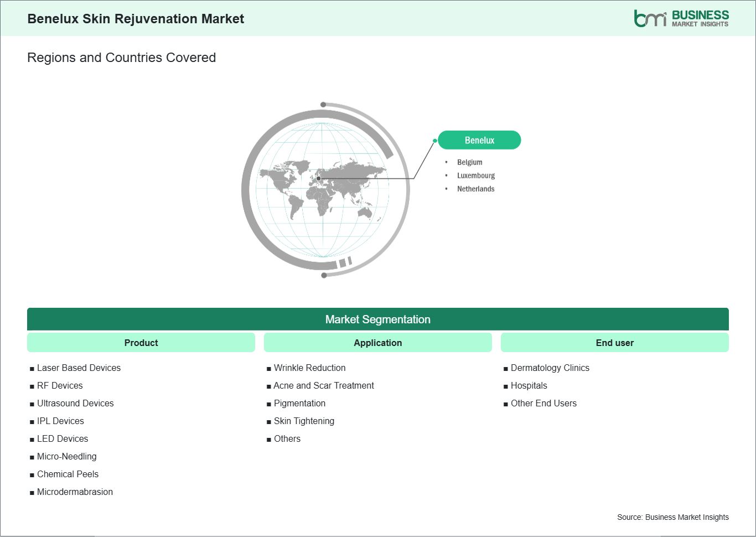756x537 pixels.
Task: Click the 'Source: Business Market Insights' note
Action: (x=673, y=517)
